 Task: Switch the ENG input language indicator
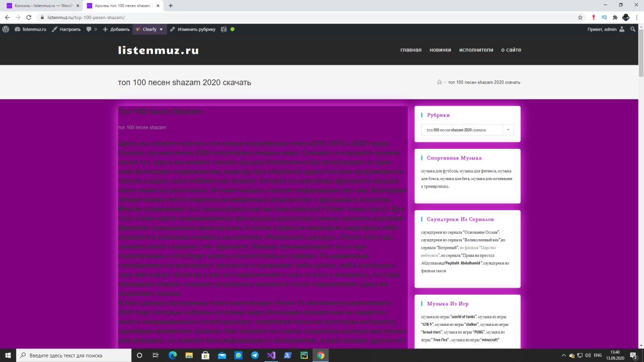598,355
